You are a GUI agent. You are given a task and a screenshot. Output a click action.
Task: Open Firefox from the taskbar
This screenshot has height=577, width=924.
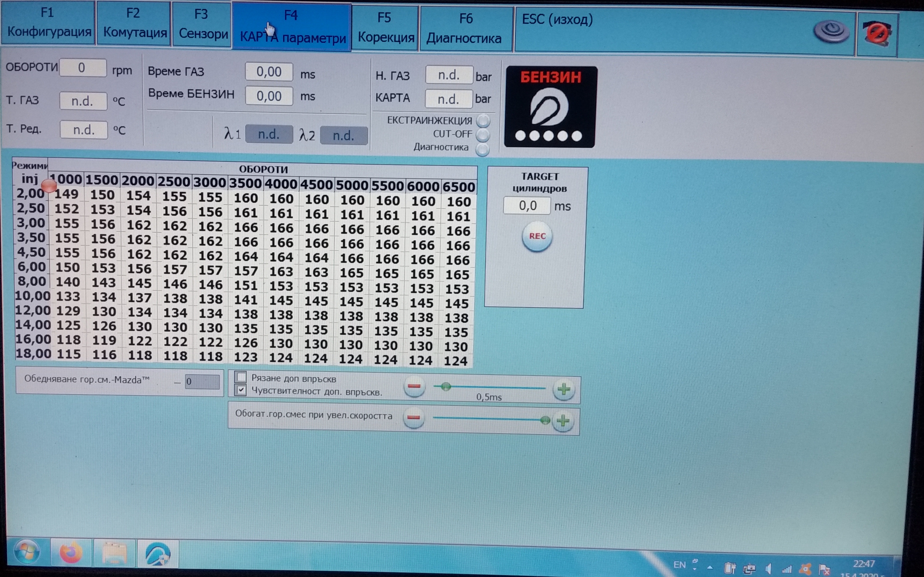(71, 553)
